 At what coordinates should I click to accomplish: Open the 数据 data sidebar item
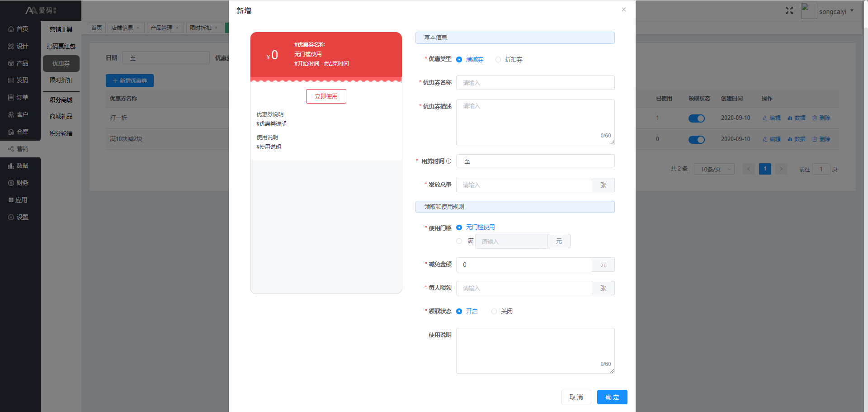pyautogui.click(x=18, y=166)
